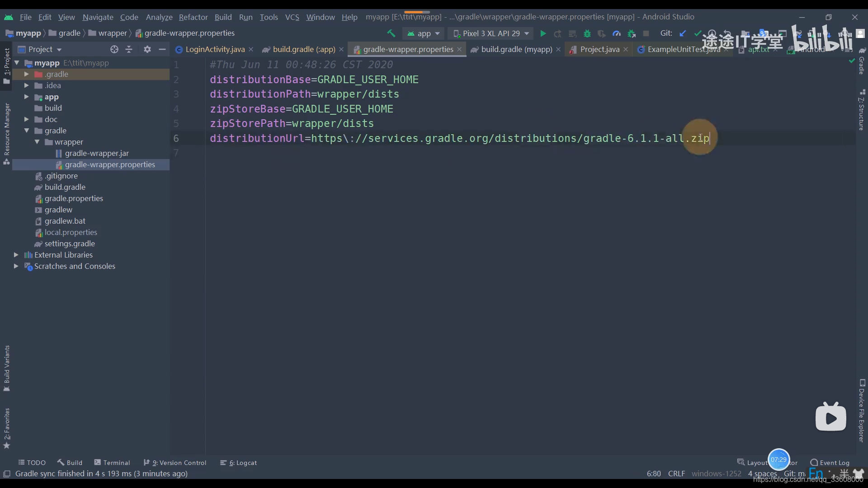Select gradle-wrapper.jar in project tree
The image size is (868, 488).
click(97, 153)
